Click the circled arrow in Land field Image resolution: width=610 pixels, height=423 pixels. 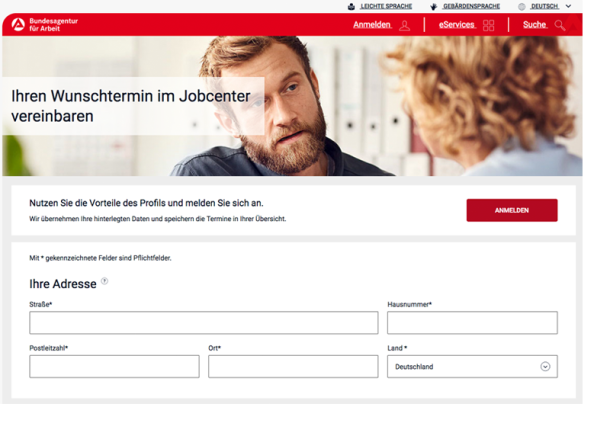coord(545,367)
